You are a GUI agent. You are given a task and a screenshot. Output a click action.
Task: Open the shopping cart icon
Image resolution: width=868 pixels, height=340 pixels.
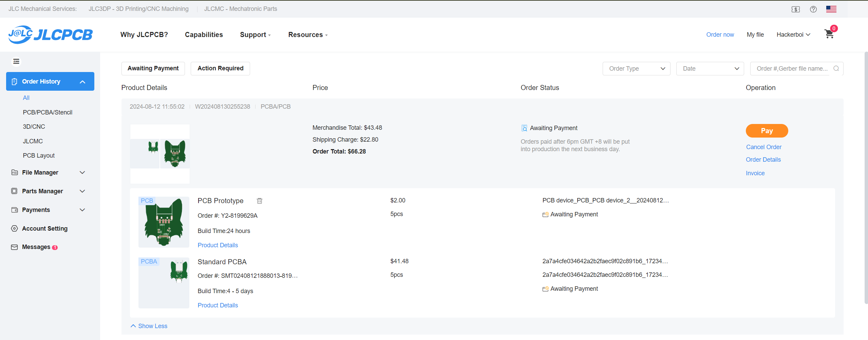click(x=829, y=34)
